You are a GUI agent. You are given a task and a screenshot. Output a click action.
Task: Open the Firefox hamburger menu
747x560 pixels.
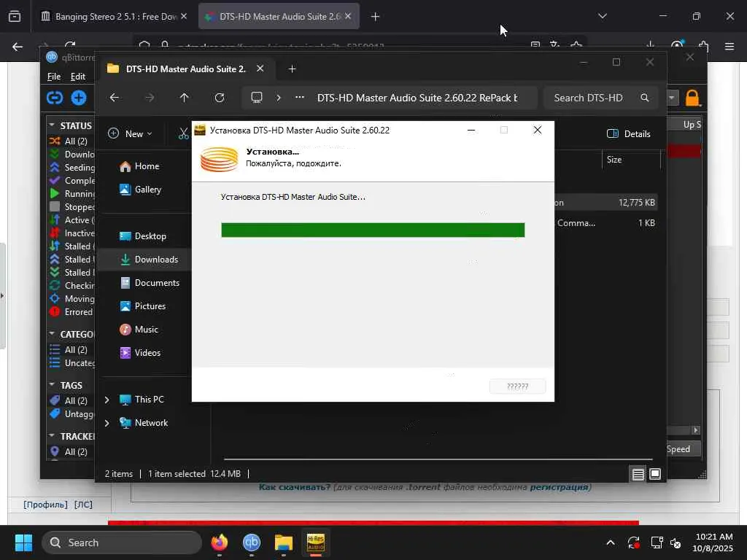click(x=729, y=47)
